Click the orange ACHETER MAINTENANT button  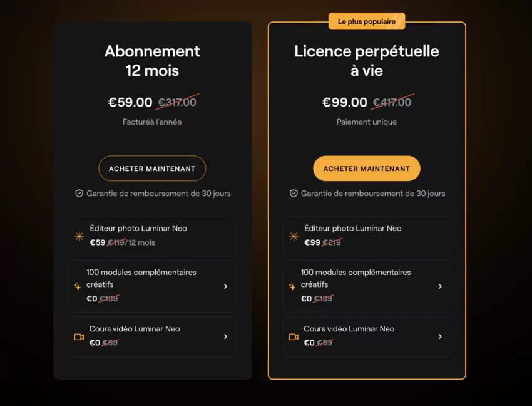tap(367, 168)
